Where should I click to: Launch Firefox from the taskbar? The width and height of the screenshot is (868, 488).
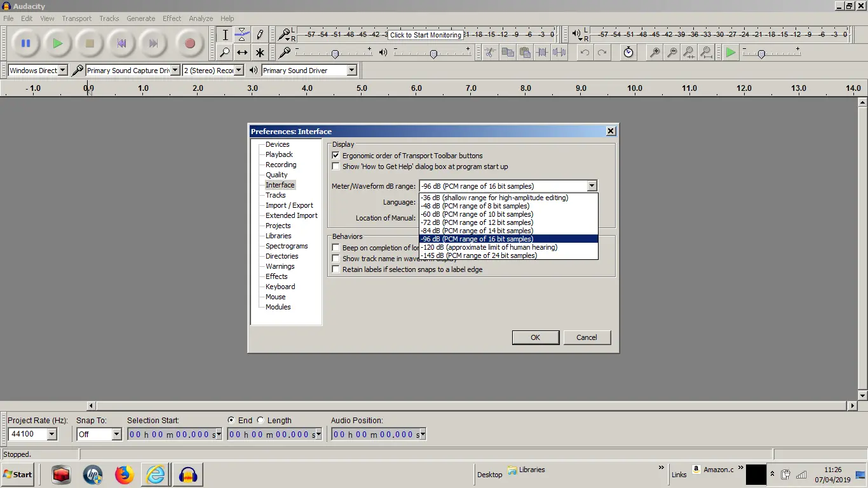[x=125, y=474]
